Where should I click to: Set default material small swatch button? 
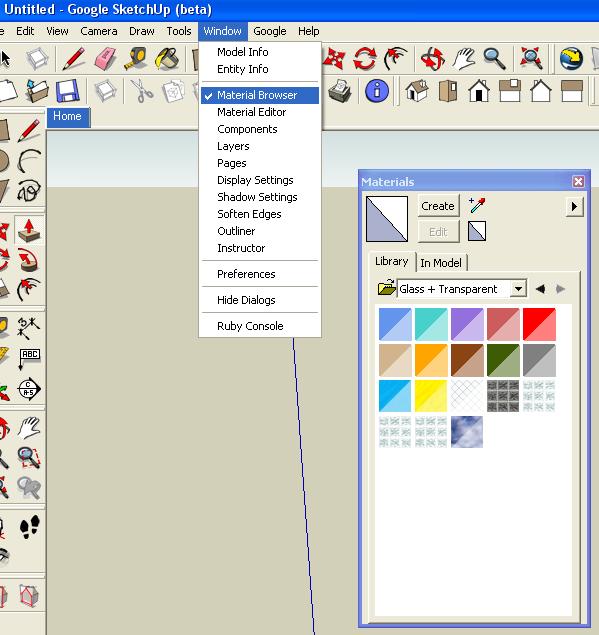[x=477, y=231]
